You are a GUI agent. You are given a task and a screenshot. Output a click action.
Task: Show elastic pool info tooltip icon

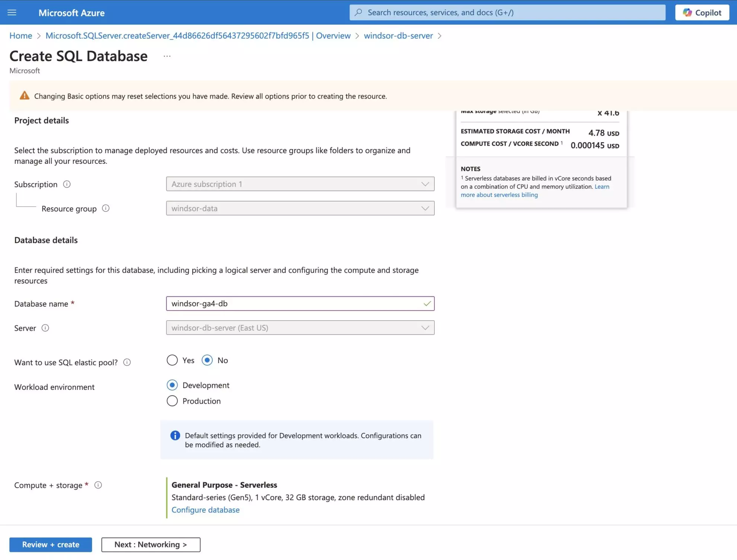point(127,362)
